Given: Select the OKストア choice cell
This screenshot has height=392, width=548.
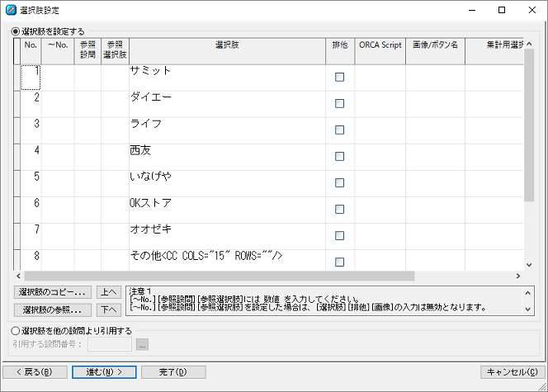Looking at the screenshot, I should click(x=227, y=210).
